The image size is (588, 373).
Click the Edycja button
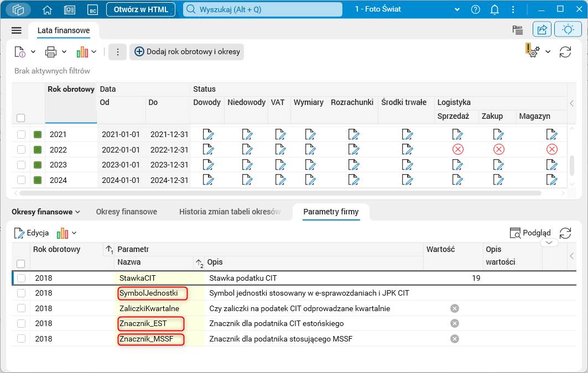pos(32,233)
